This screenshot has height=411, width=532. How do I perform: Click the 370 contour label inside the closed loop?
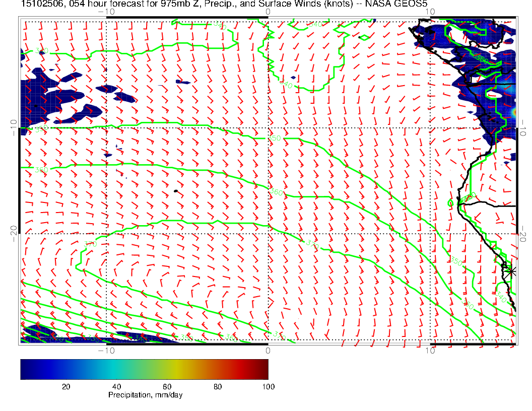coord(90,244)
